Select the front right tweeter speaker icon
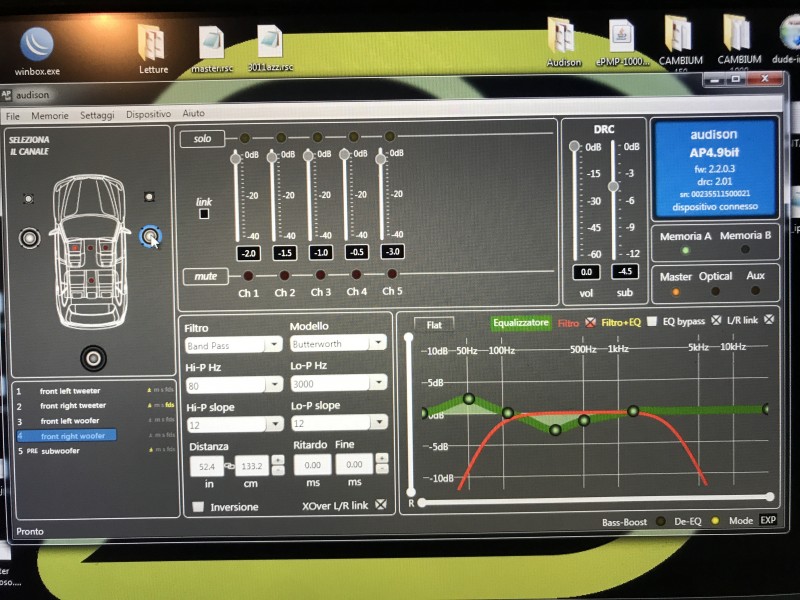This screenshot has height=600, width=800. 149,196
